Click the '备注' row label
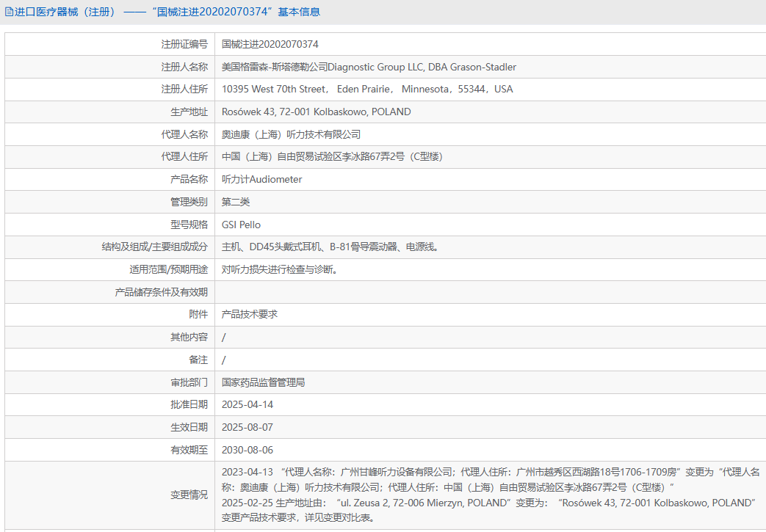 pos(198,360)
